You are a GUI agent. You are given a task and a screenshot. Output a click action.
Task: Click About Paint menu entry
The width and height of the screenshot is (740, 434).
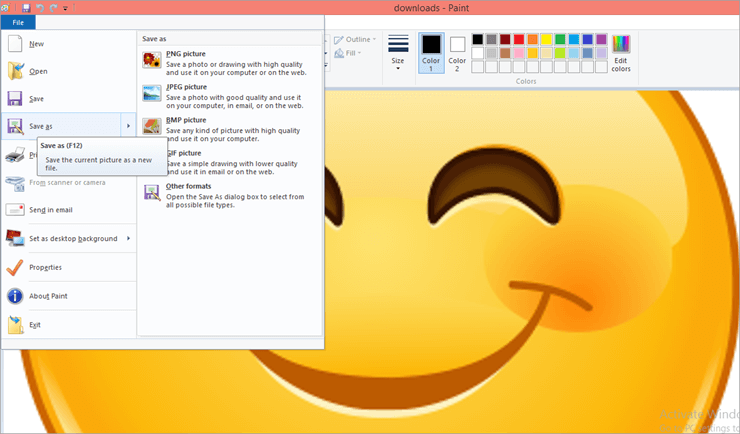tap(49, 296)
